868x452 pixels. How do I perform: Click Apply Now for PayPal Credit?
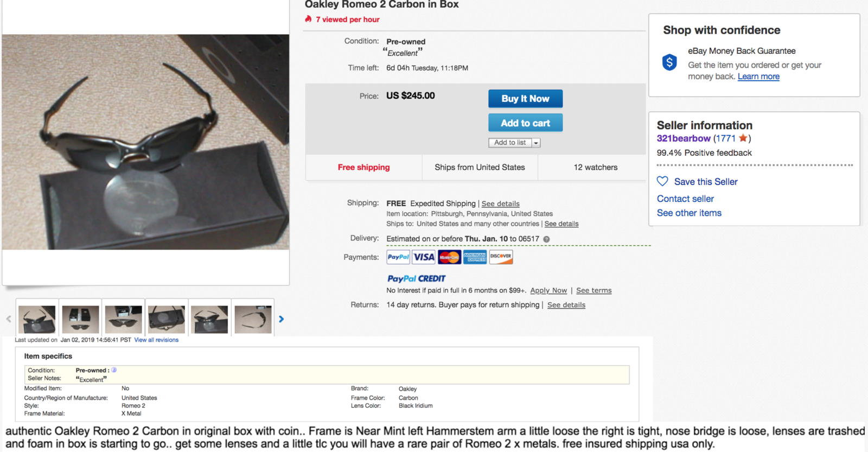(x=548, y=291)
